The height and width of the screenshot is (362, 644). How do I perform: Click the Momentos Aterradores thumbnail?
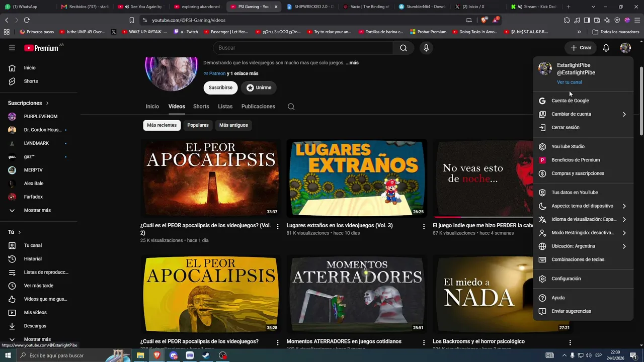point(357,294)
